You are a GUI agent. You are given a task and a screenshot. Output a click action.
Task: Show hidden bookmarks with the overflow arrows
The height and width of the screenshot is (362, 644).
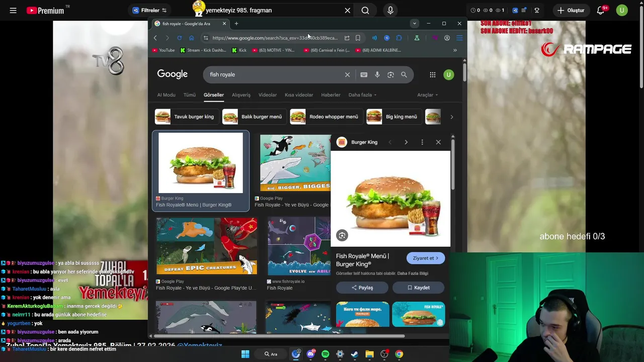coord(455,50)
